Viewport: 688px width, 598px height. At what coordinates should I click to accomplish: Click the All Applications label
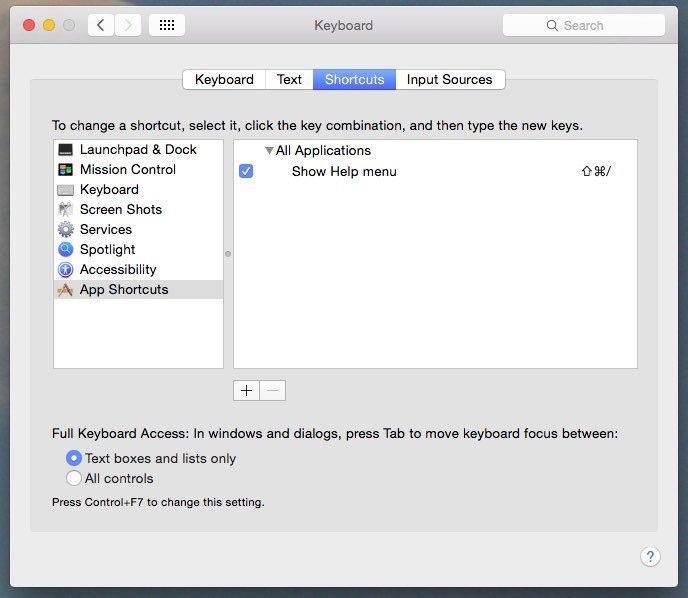tap(323, 150)
